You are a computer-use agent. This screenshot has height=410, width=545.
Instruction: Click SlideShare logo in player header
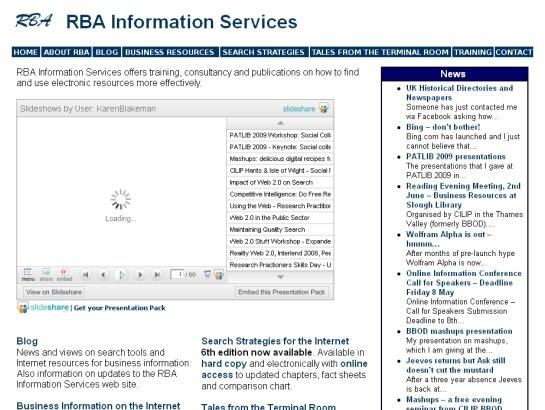tap(305, 108)
